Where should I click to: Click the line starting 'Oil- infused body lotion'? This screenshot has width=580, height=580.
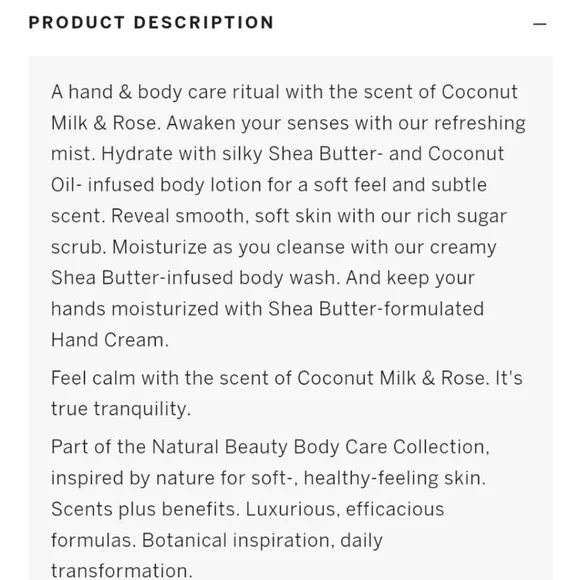tap(269, 185)
